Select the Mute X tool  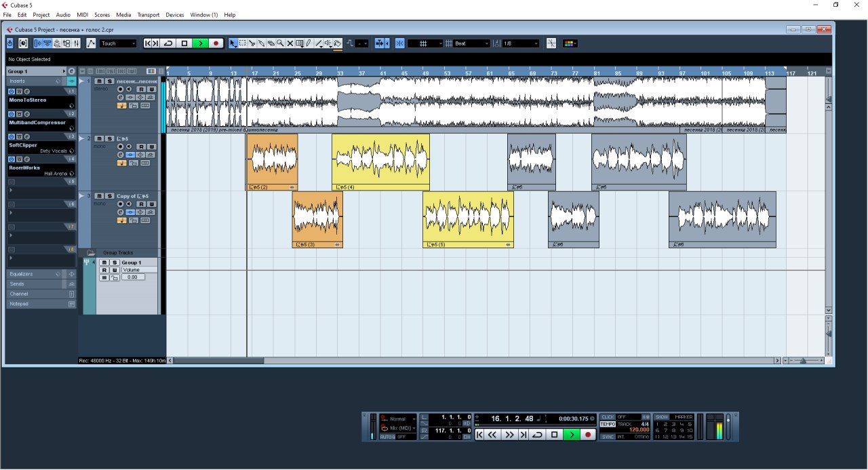pos(290,43)
